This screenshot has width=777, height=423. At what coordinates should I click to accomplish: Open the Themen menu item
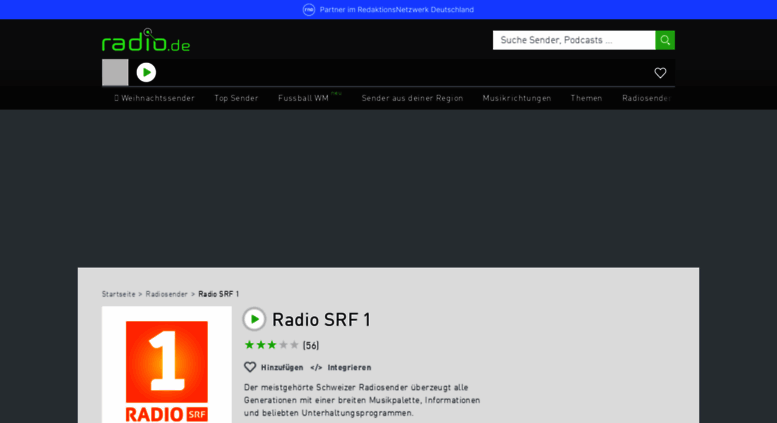point(586,98)
